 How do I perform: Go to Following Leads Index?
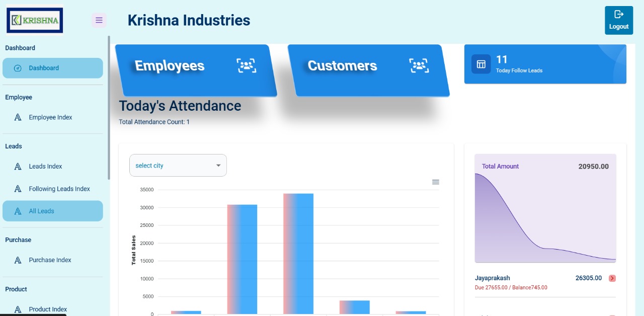pos(59,189)
